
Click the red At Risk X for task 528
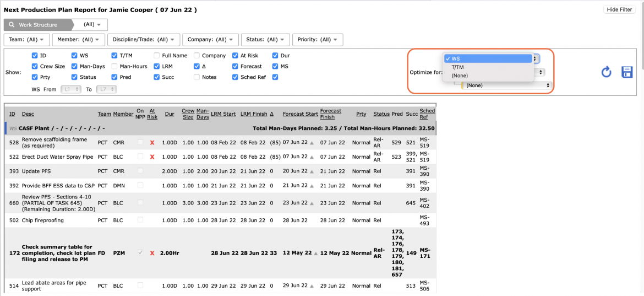(x=152, y=143)
